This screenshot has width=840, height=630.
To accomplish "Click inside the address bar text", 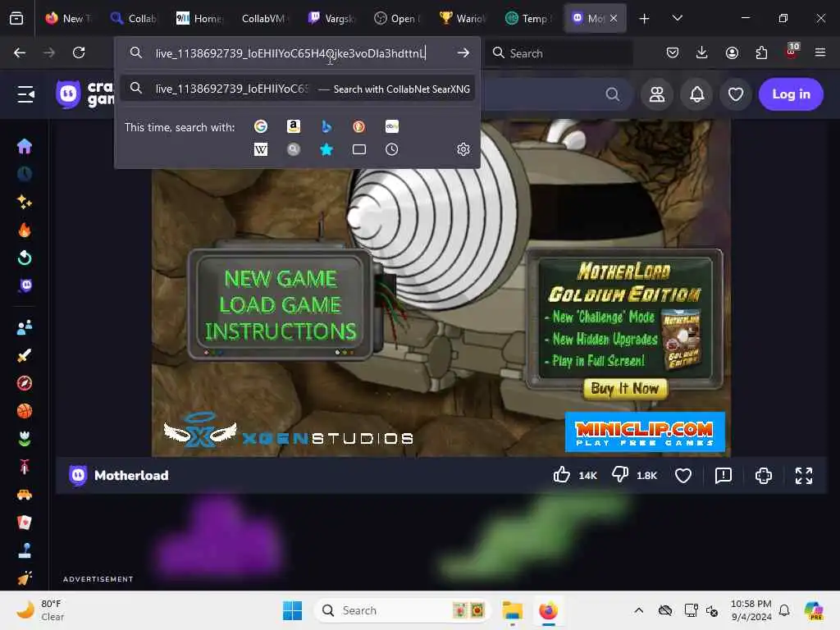I will 290,53.
